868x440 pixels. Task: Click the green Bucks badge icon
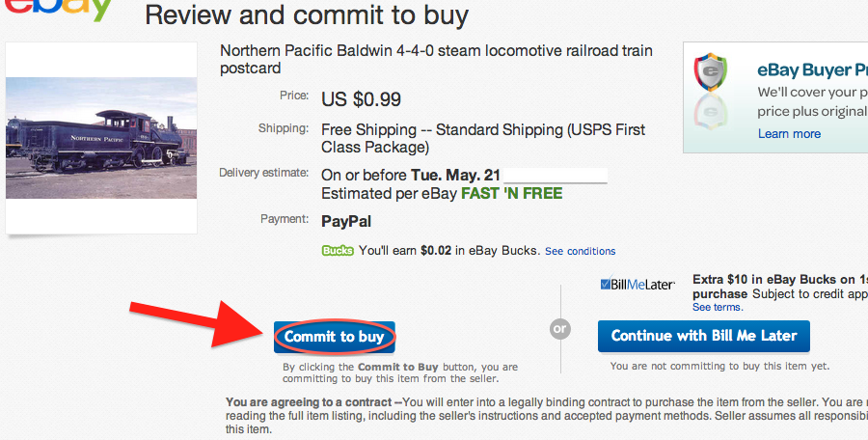(338, 251)
